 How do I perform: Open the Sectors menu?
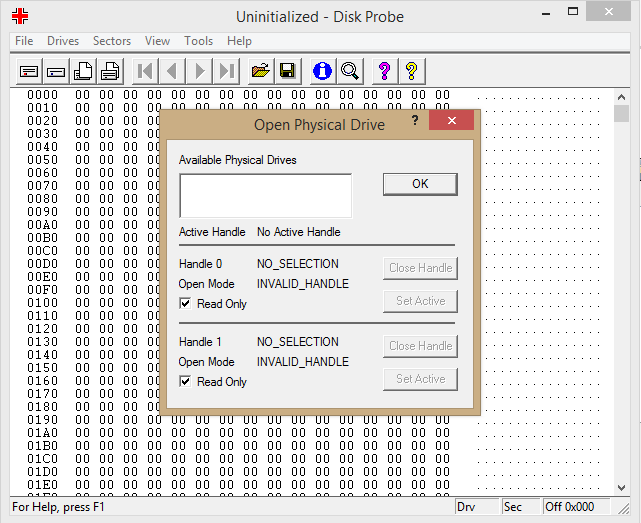click(x=112, y=41)
